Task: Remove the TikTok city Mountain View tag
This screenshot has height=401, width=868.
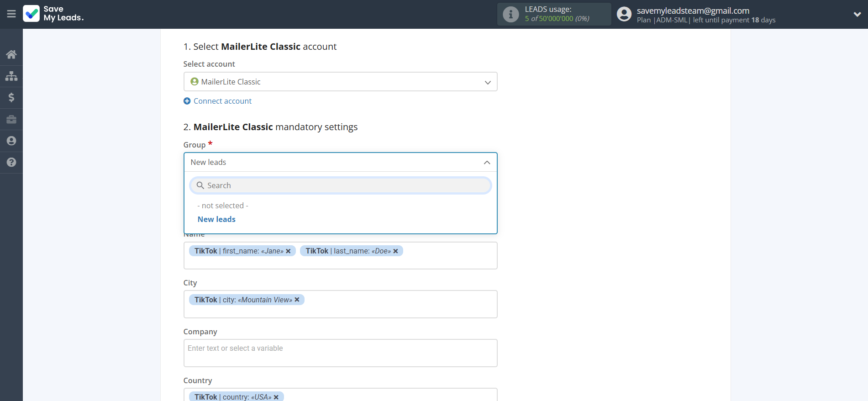Action: pyautogui.click(x=297, y=300)
